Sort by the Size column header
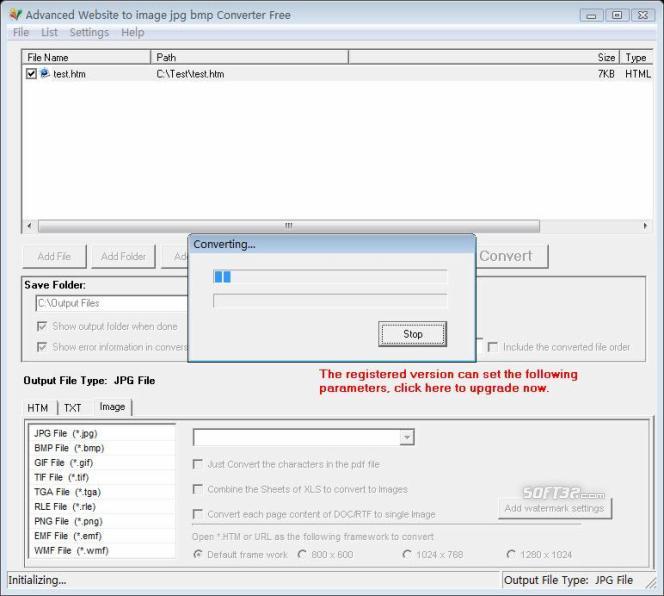Viewport: 664px width, 596px height. [x=484, y=57]
